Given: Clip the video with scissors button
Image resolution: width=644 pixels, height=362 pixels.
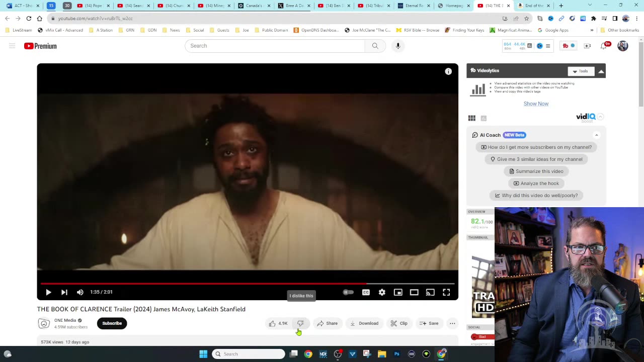Looking at the screenshot, I should (399, 323).
